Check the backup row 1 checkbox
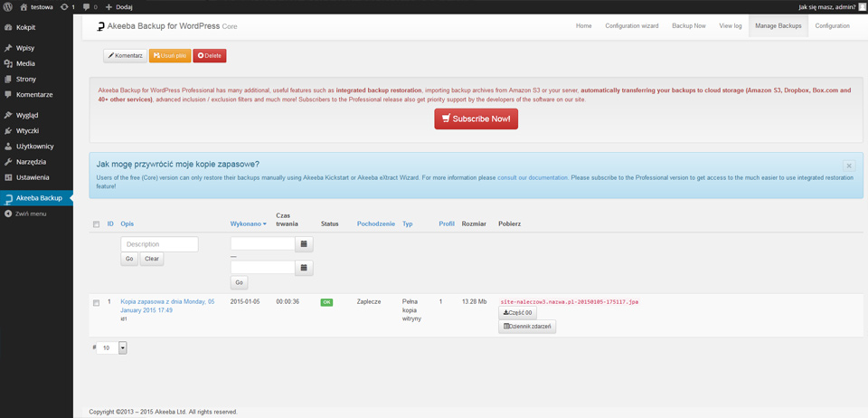The height and width of the screenshot is (418, 868). point(96,303)
